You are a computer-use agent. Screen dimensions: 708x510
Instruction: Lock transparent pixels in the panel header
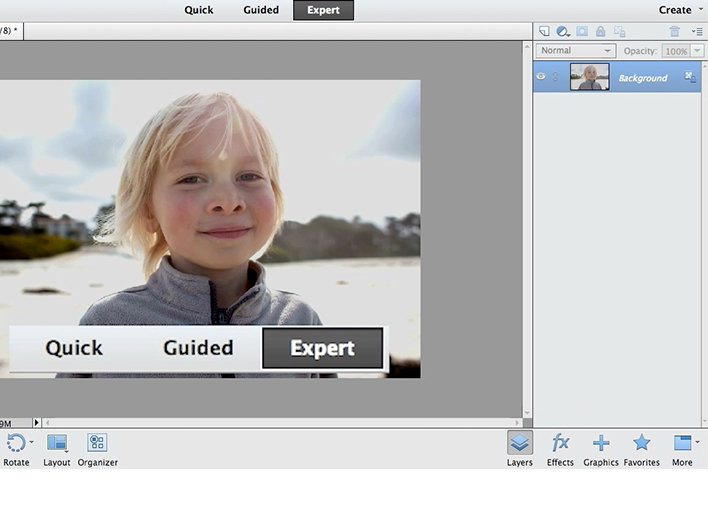[x=620, y=32]
